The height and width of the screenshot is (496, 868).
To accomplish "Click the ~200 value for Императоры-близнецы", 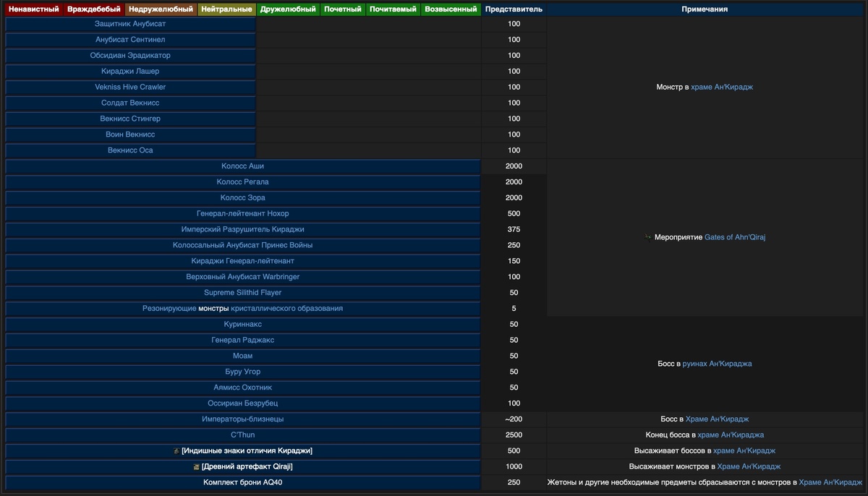I will tap(514, 420).
